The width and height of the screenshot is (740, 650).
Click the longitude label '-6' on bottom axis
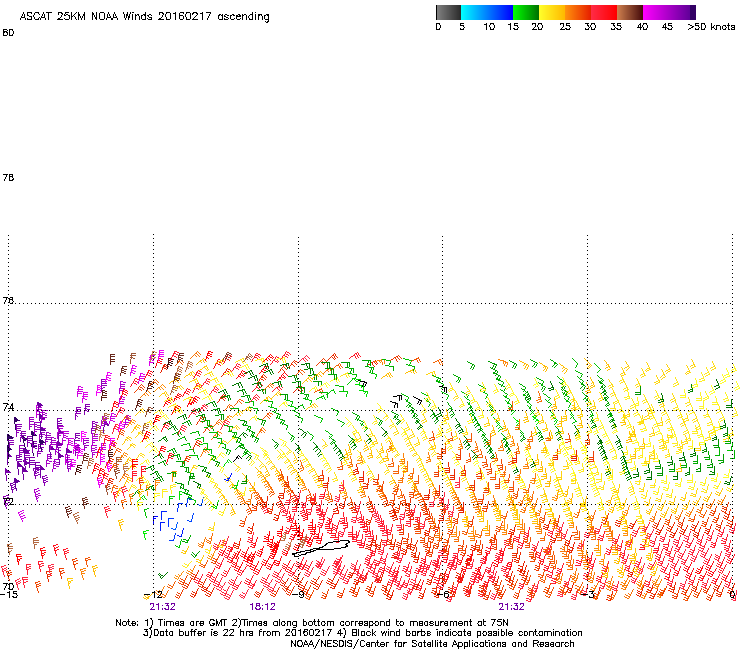(443, 595)
